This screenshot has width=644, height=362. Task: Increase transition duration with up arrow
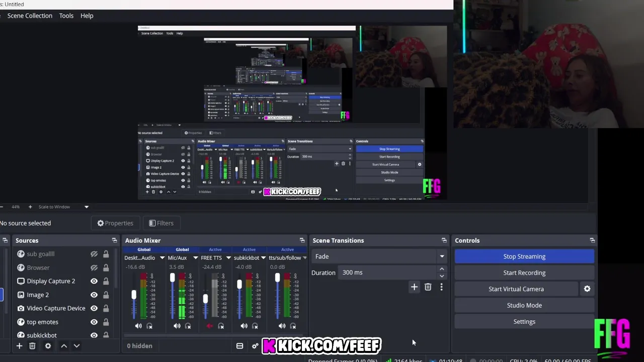[x=442, y=269]
